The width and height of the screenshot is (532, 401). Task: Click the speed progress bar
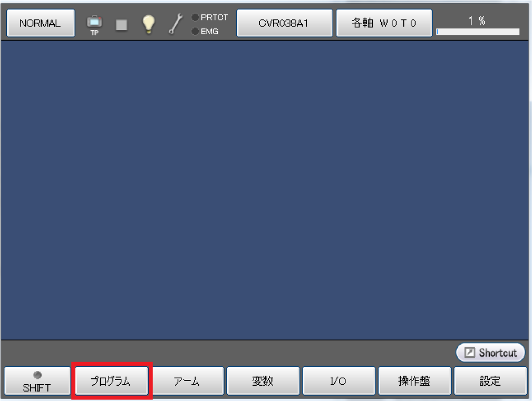478,32
